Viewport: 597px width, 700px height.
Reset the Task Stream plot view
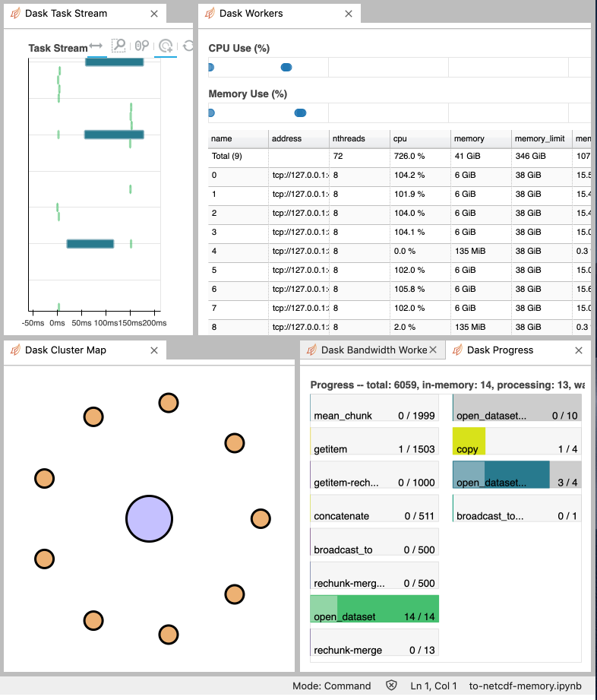click(188, 46)
